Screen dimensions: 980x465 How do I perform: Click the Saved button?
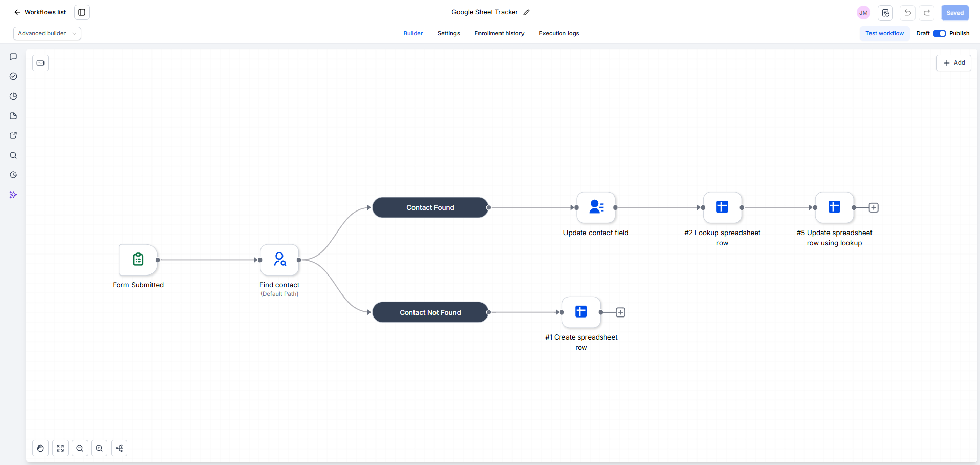coord(955,13)
